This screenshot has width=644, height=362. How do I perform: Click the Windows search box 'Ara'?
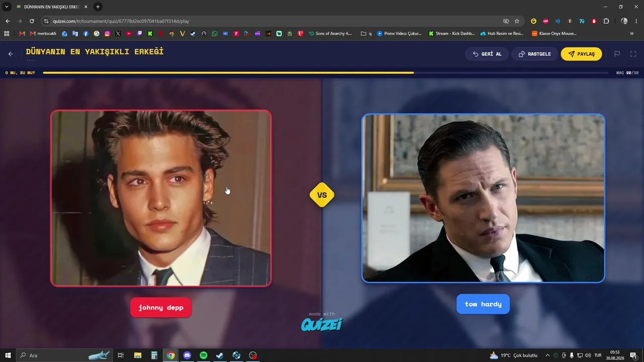(64, 355)
